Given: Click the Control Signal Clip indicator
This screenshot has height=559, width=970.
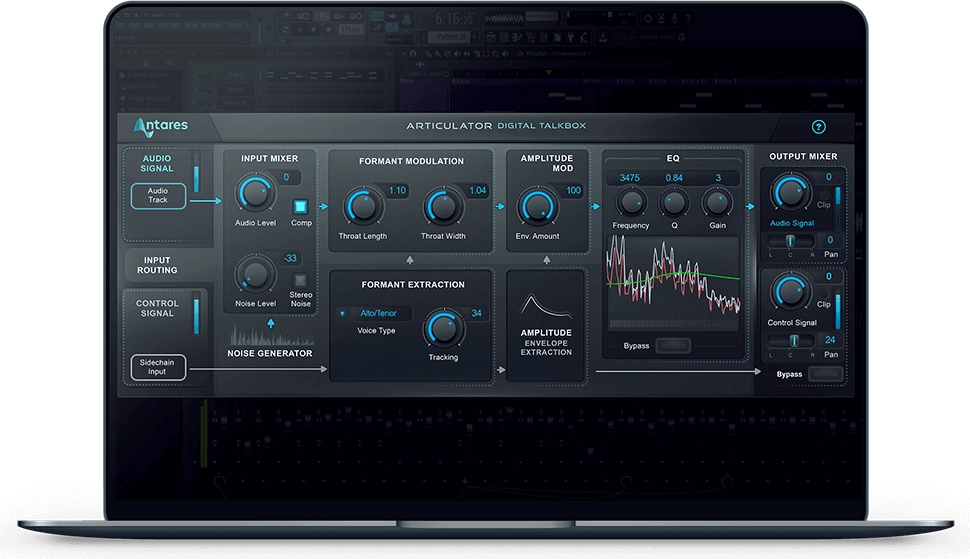Looking at the screenshot, I should pos(823,294).
